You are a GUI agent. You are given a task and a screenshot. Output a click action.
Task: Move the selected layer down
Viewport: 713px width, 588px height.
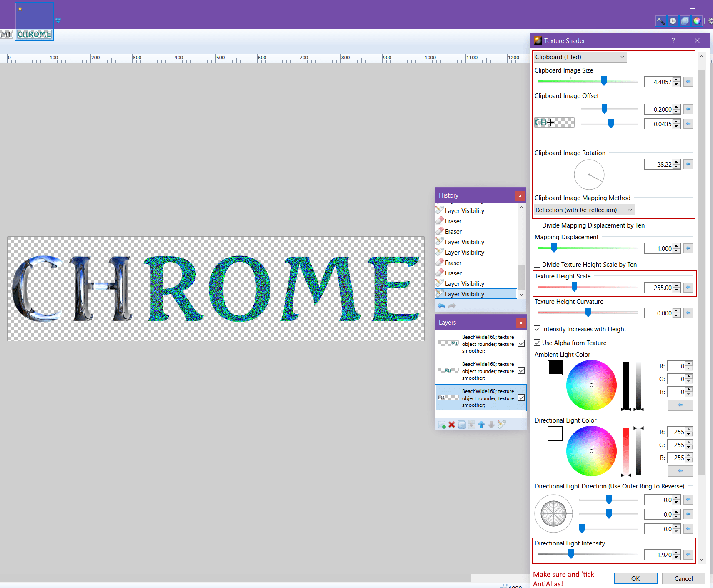click(x=491, y=424)
